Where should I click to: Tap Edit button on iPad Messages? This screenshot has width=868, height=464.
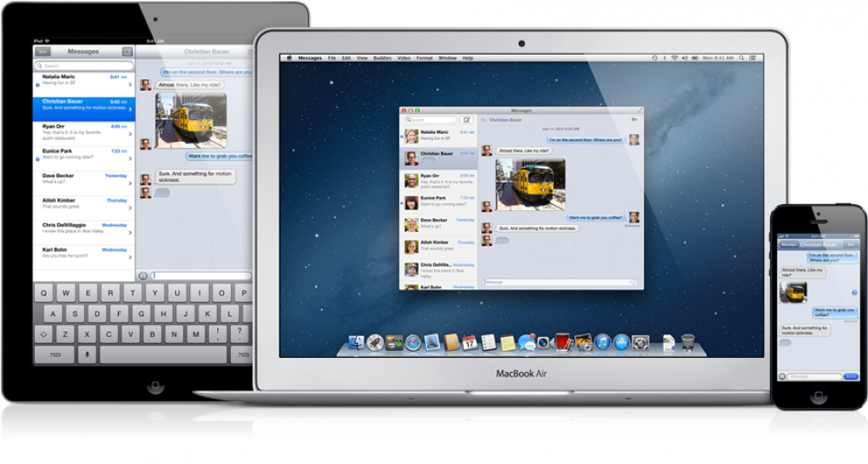(x=43, y=51)
